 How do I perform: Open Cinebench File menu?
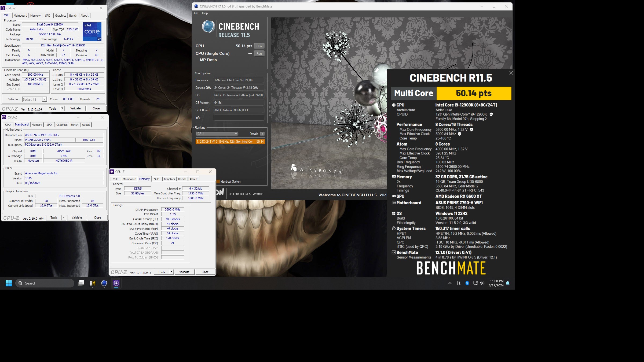click(196, 13)
